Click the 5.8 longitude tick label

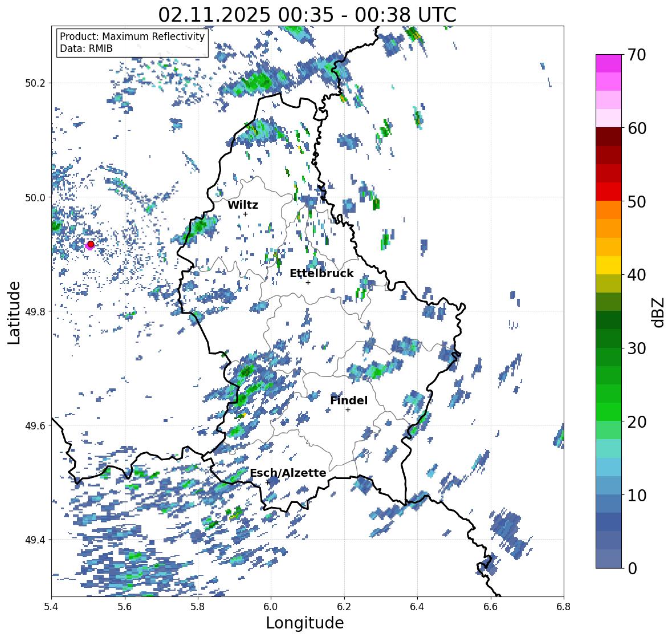point(198,606)
